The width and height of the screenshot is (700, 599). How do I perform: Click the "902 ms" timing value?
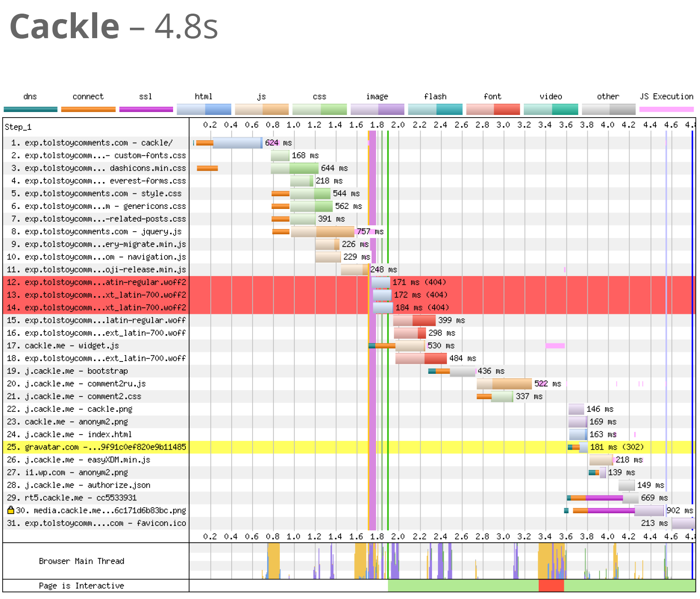(680, 511)
